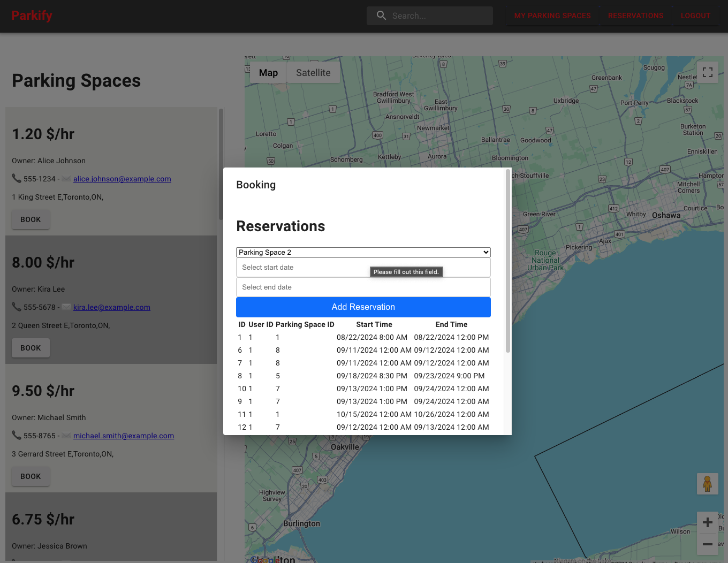This screenshot has width=728, height=563.
Task: Click the search magnifier icon
Action: pos(381,16)
